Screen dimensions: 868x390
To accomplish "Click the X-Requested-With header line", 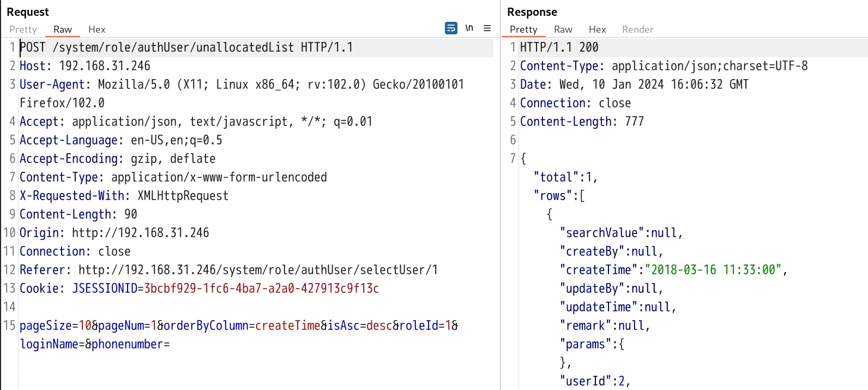I will (124, 196).
